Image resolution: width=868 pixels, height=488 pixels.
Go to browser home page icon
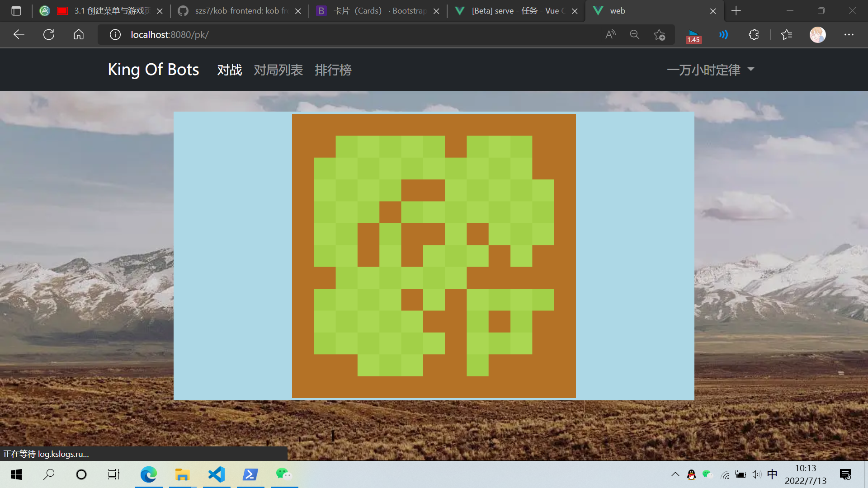tap(79, 34)
